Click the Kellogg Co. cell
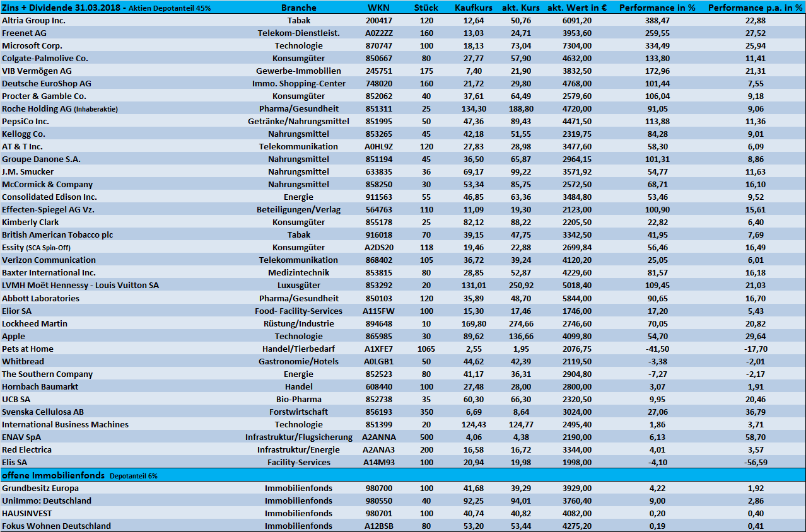 [x=23, y=134]
